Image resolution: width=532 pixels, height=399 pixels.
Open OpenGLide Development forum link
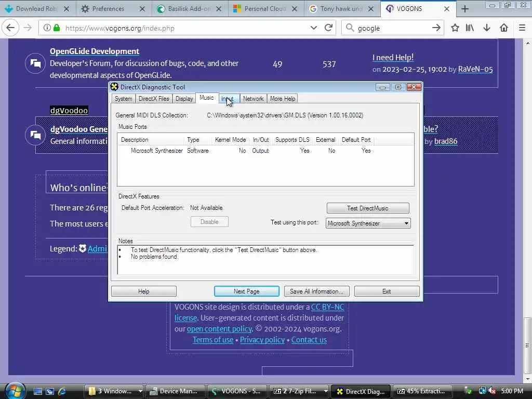point(95,51)
